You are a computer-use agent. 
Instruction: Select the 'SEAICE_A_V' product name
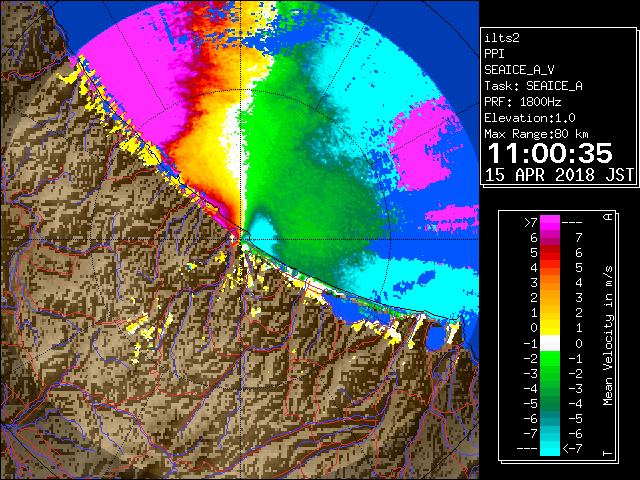pyautogui.click(x=519, y=70)
